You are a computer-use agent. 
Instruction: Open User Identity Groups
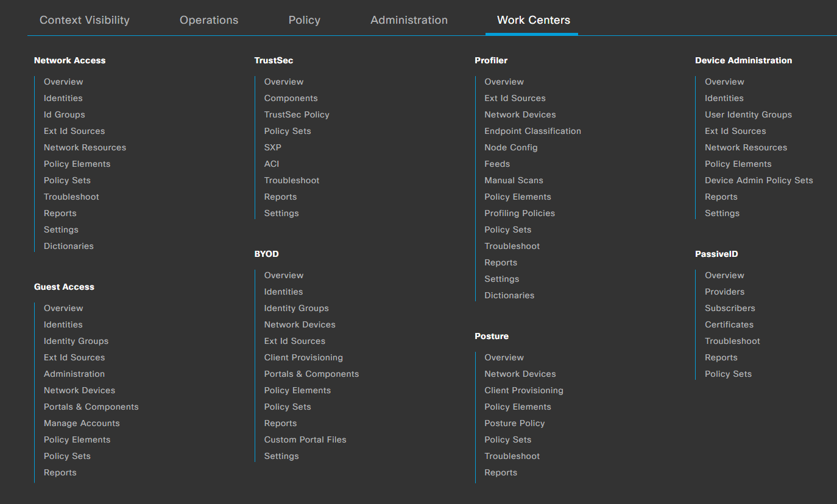click(x=749, y=114)
